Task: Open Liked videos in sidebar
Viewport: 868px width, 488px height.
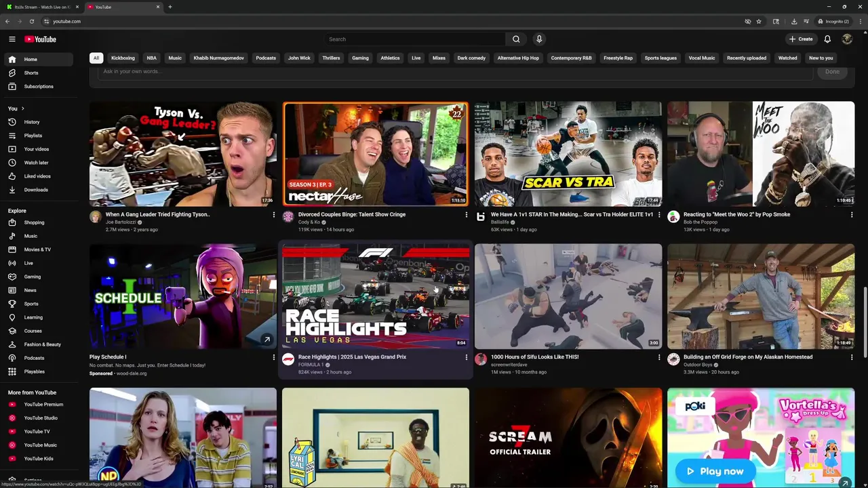Action: click(x=38, y=176)
